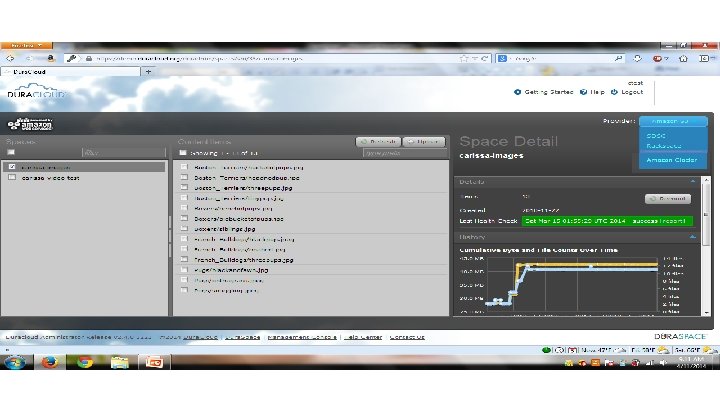Click the cumulative byte history chart
720x405 pixels.
tap(572, 285)
